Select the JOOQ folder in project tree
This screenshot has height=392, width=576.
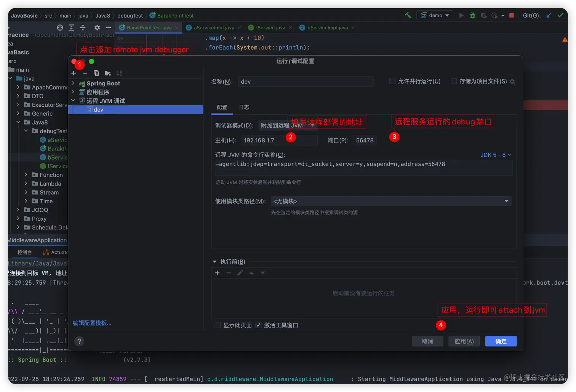40,210
